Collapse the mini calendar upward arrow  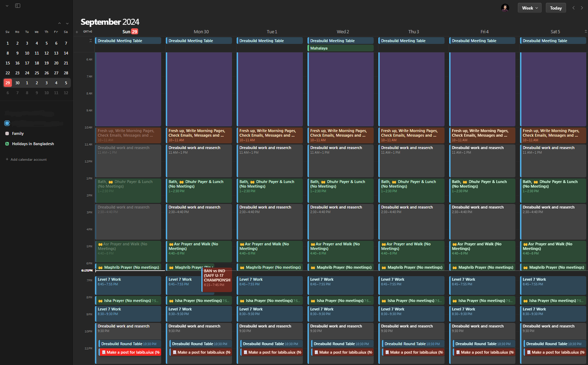click(59, 23)
